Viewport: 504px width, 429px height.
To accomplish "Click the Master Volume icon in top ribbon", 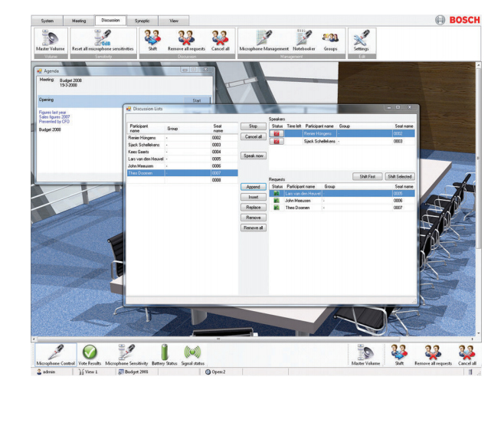I will coord(49,38).
